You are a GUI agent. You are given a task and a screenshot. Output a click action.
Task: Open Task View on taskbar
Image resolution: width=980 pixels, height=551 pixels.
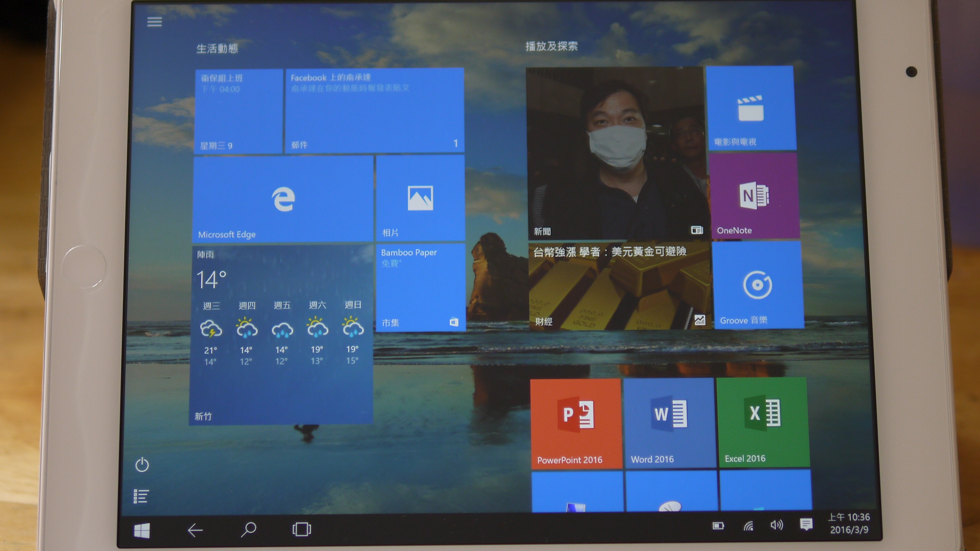(x=302, y=529)
